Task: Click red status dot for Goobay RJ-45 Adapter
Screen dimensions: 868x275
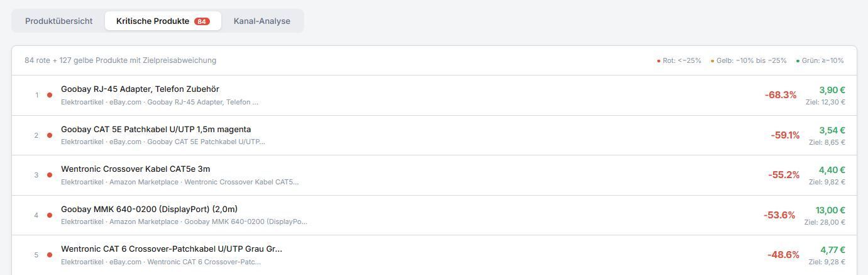Action: 50,95
